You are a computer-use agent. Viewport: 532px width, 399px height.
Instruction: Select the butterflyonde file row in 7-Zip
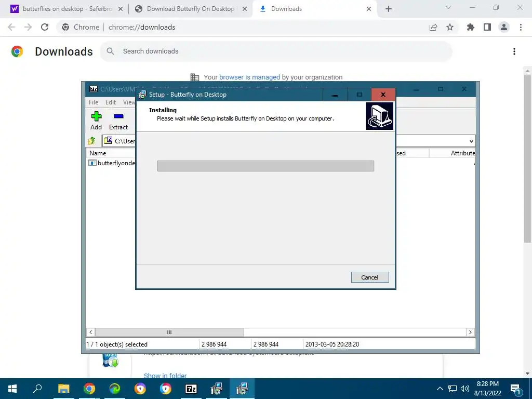pyautogui.click(x=112, y=163)
